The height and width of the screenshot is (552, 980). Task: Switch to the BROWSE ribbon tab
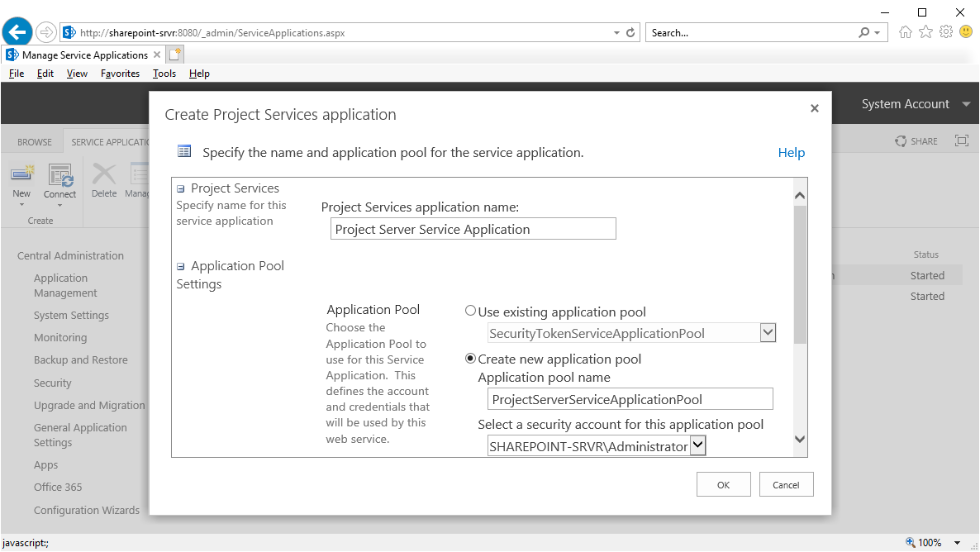click(34, 141)
